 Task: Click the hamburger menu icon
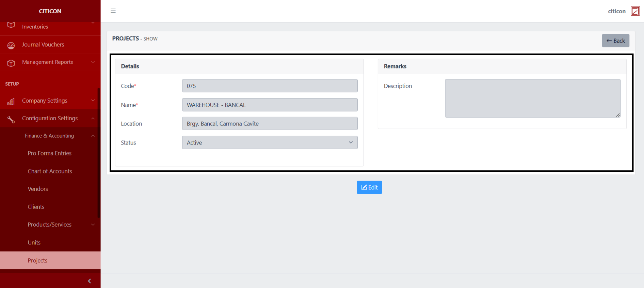point(113,11)
